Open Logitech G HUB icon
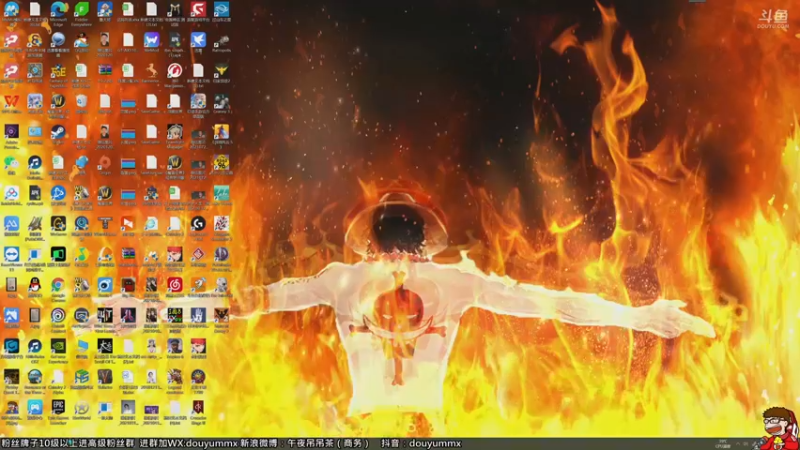The image size is (800, 450). click(x=198, y=223)
